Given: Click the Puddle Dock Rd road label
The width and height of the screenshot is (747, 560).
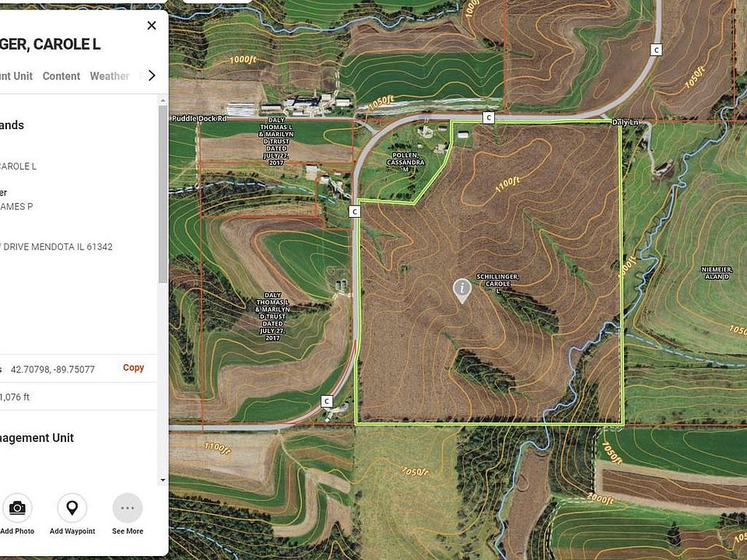Looking at the screenshot, I should point(199,118).
